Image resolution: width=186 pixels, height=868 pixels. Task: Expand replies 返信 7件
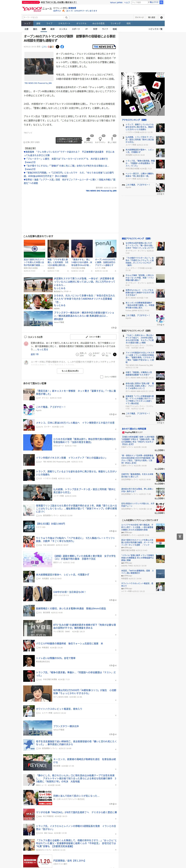point(35,354)
